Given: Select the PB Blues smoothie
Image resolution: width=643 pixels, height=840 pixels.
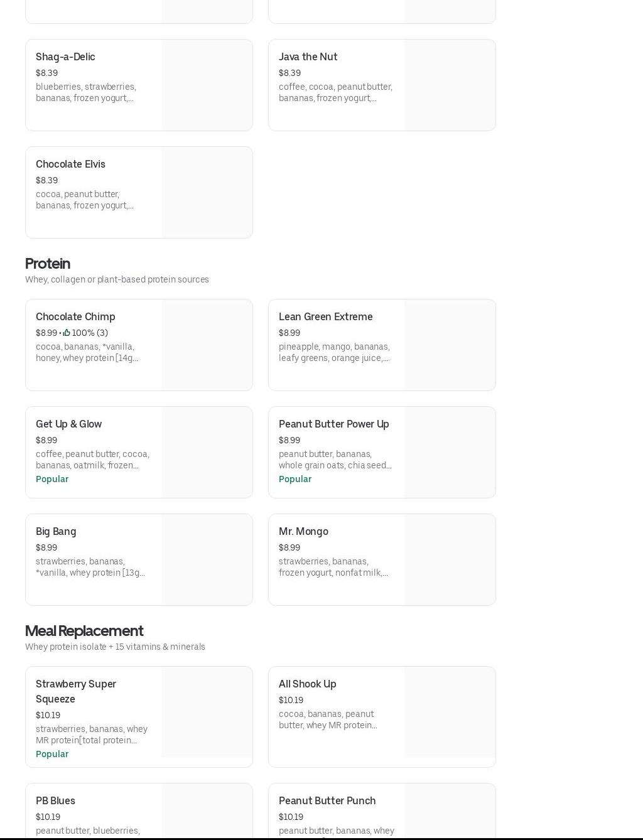Looking at the screenshot, I should pyautogui.click(x=55, y=801).
